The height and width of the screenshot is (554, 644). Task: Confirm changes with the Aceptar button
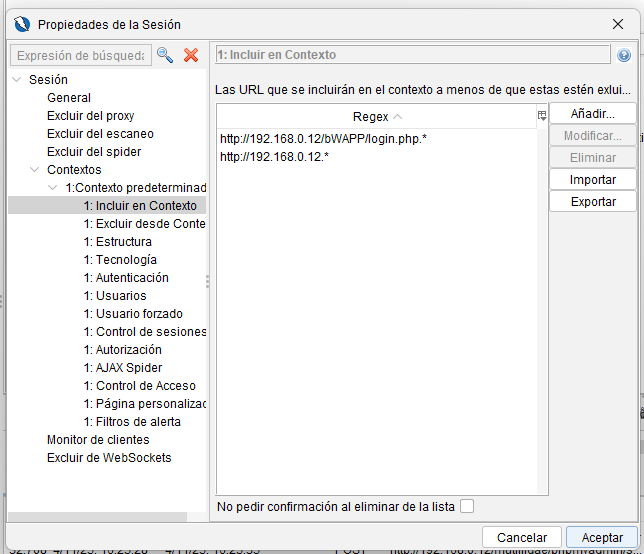pos(601,537)
